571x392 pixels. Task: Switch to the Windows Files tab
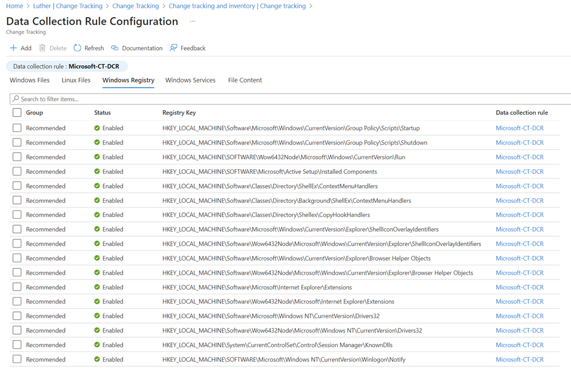pos(29,80)
